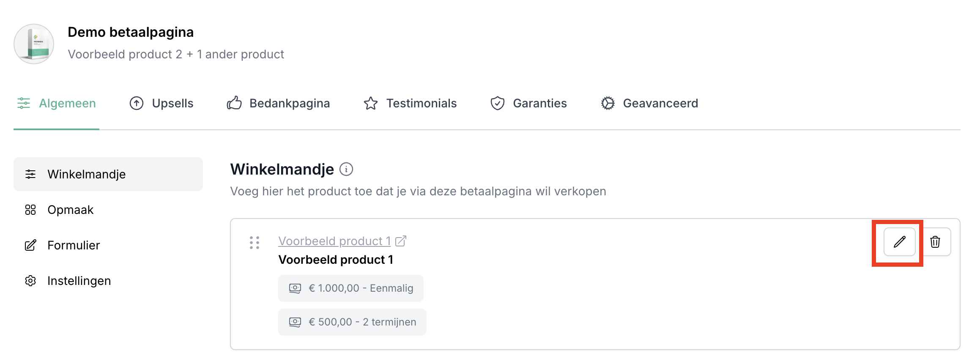980x361 pixels.
Task: Click the drag handle dots on product card
Action: click(255, 242)
